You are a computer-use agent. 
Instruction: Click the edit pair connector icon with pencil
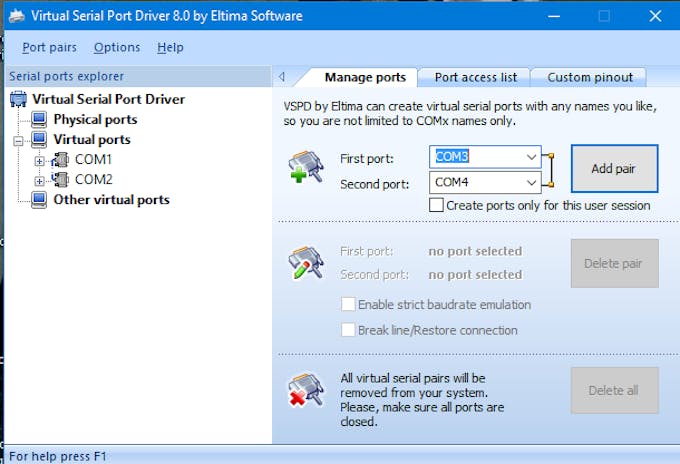(x=306, y=263)
